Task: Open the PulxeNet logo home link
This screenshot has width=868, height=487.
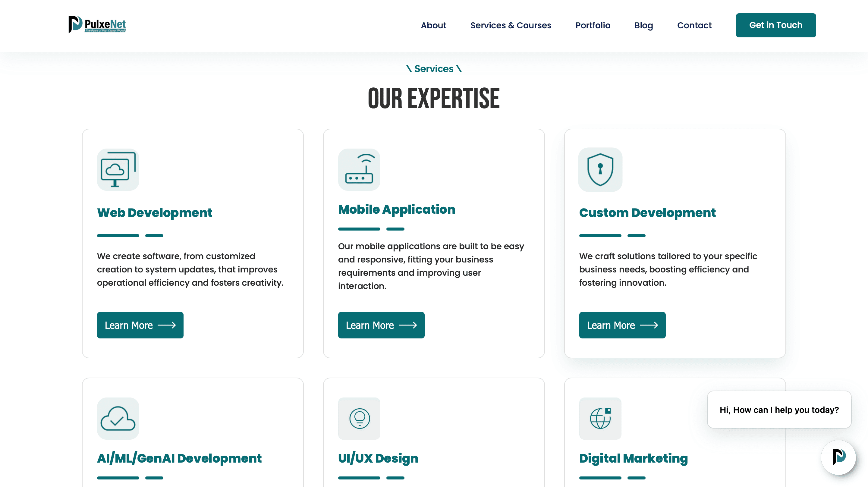Action: (97, 25)
